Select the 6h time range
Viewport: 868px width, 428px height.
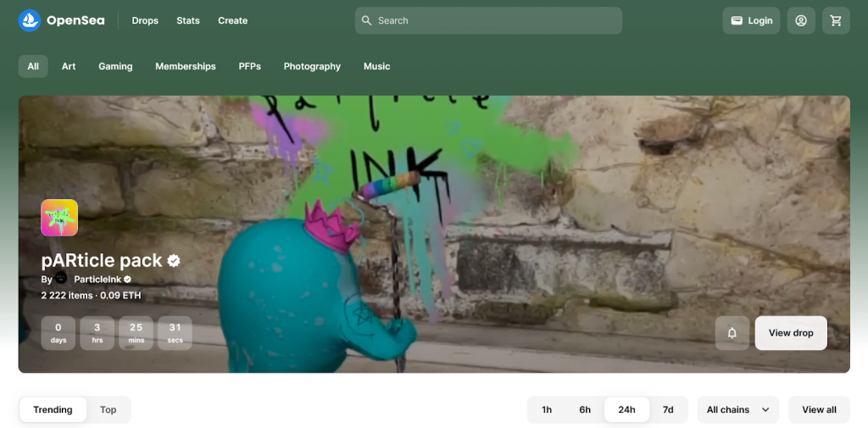(x=585, y=409)
